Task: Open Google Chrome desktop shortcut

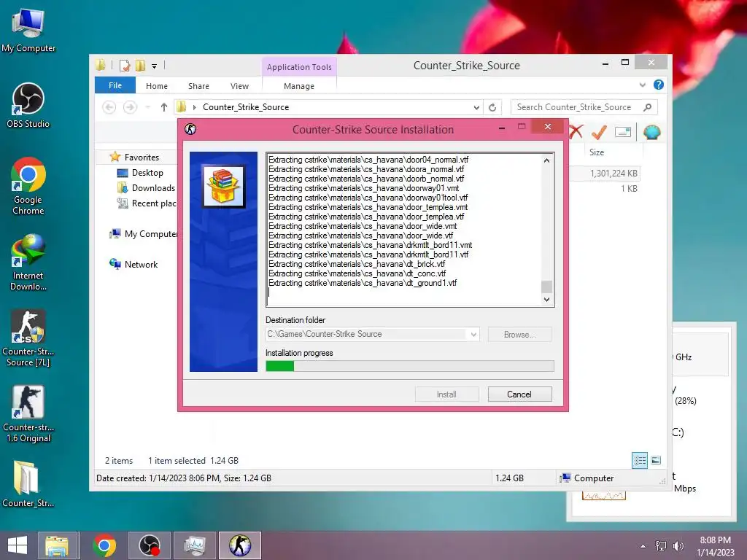Action: pos(28,186)
